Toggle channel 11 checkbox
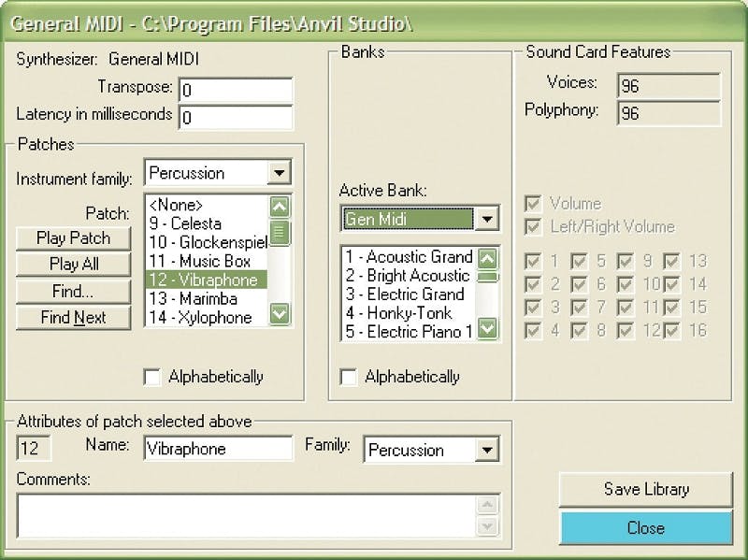Screen dimensions: 748x560 click(x=626, y=308)
